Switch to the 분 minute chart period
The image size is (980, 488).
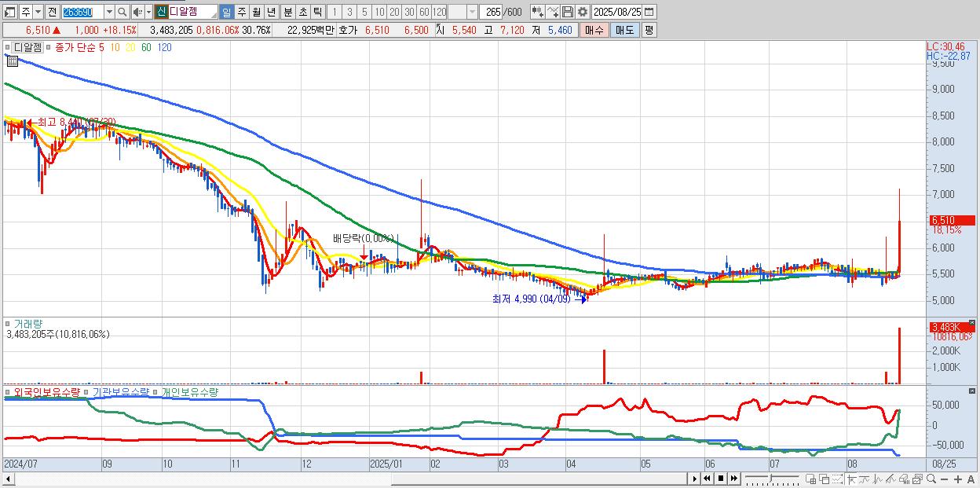pos(287,12)
